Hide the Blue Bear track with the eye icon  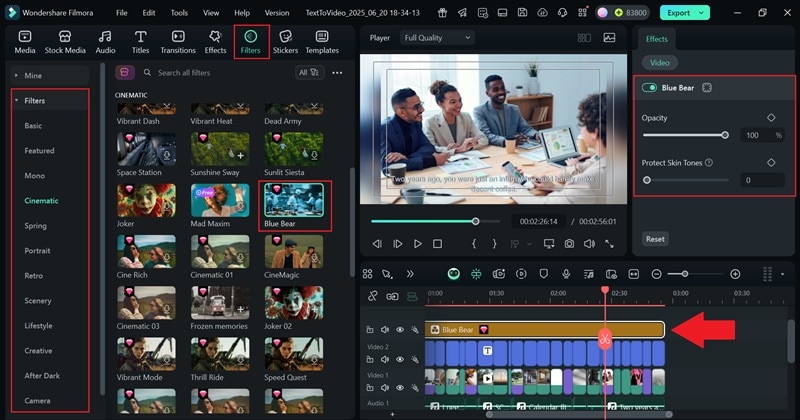click(x=400, y=330)
